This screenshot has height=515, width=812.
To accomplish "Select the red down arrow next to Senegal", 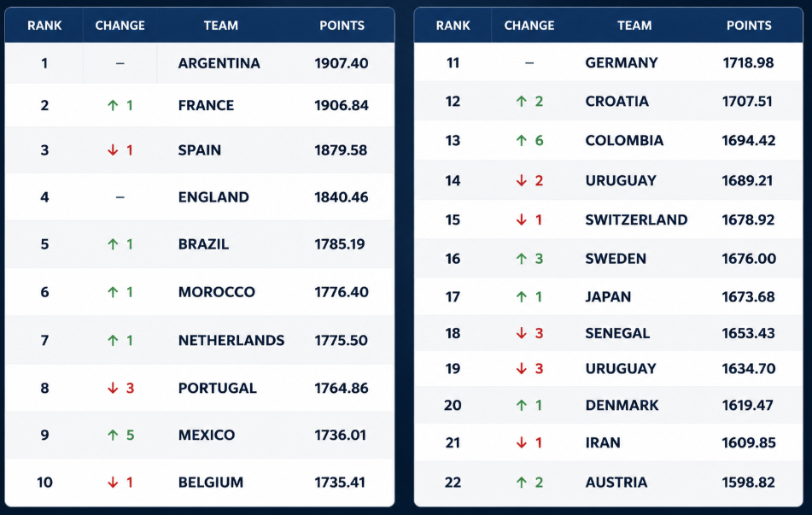I will pos(522,333).
